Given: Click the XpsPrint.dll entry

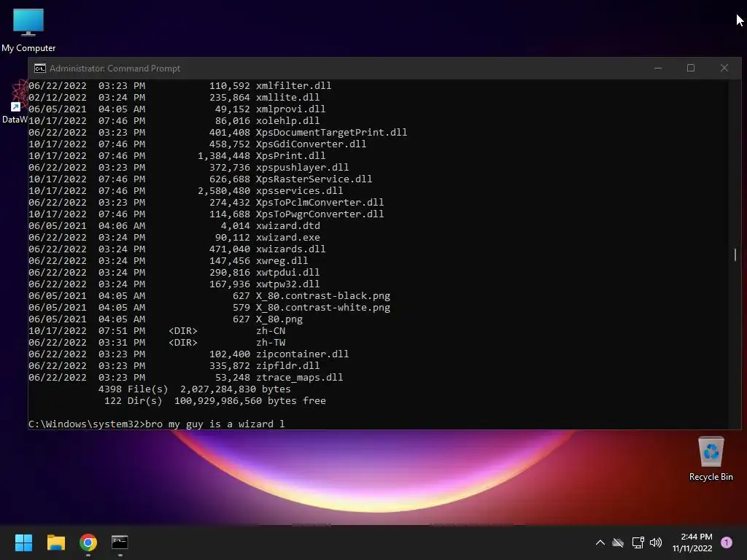Looking at the screenshot, I should point(290,156).
